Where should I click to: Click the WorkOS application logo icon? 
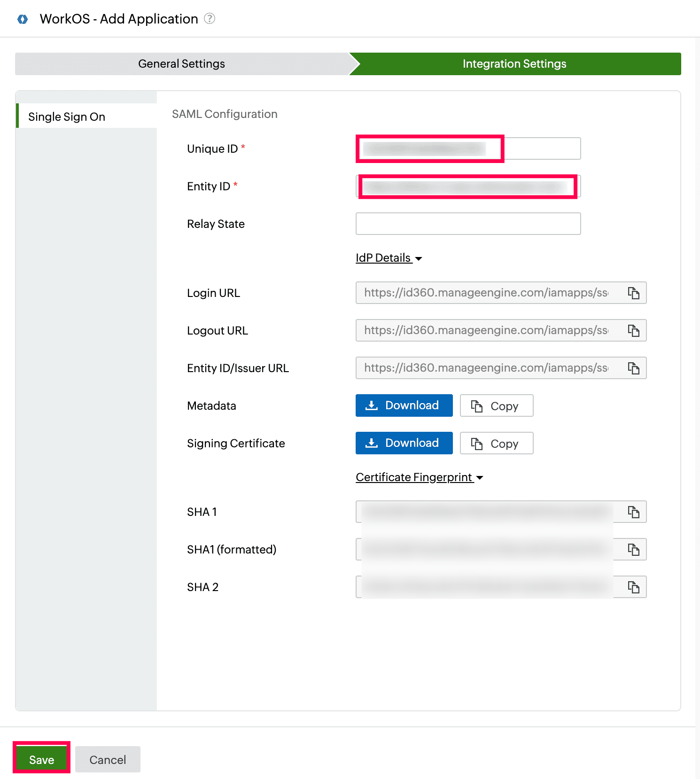pos(23,19)
